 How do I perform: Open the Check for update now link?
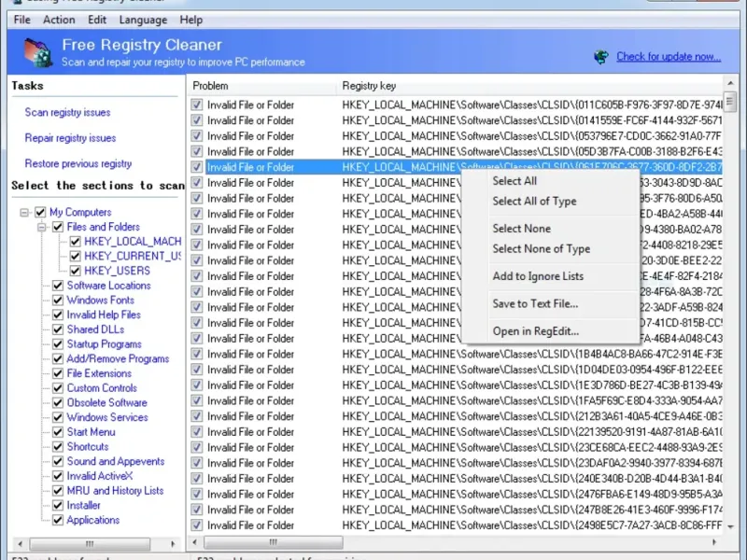coord(668,57)
